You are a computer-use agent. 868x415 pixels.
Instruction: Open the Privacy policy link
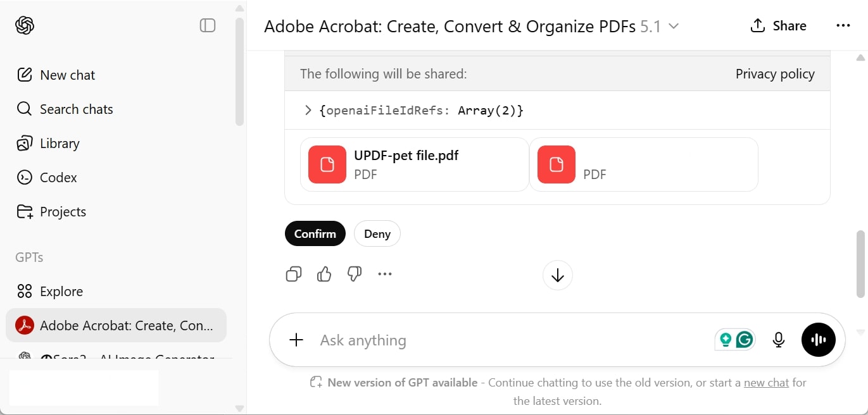pos(774,73)
